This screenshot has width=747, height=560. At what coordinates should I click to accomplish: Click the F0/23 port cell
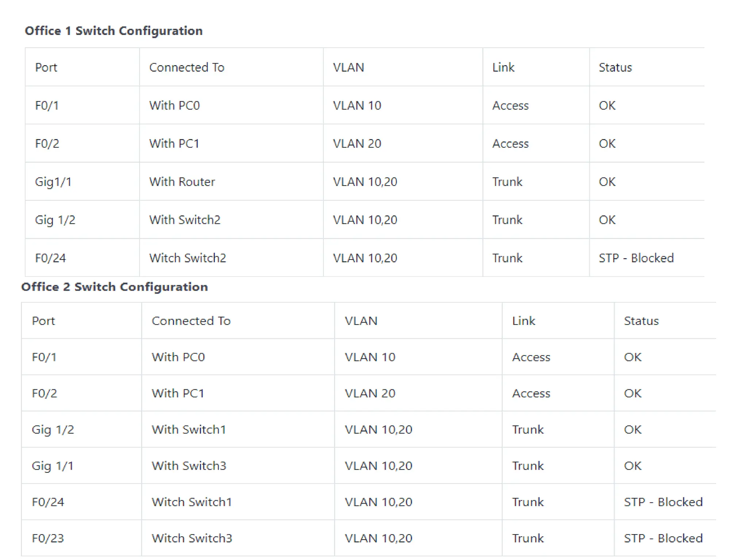[48, 538]
